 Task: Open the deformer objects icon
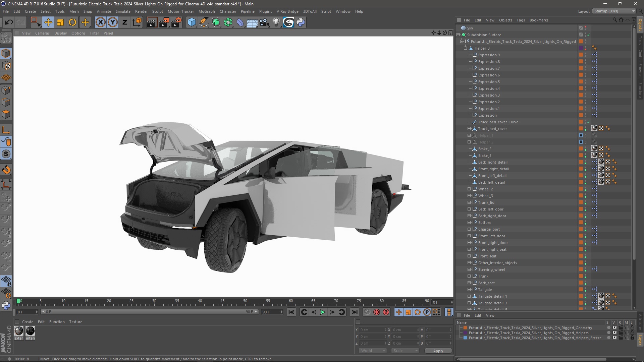[x=240, y=22]
